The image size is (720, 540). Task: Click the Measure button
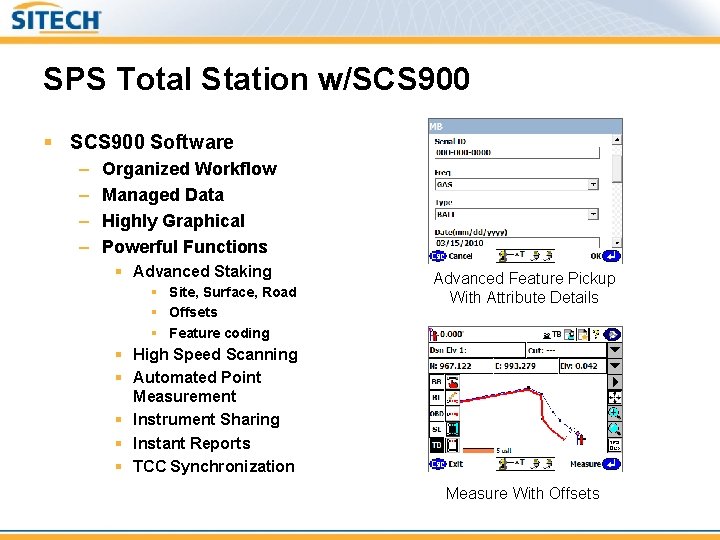pyautogui.click(x=595, y=464)
